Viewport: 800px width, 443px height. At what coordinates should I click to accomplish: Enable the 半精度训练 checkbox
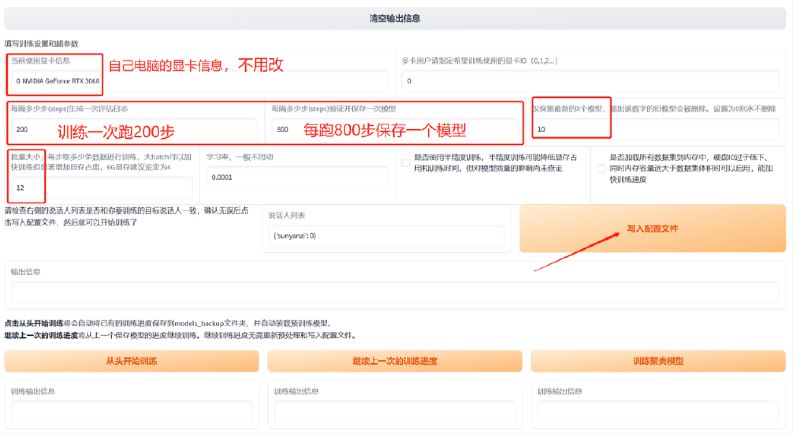click(406, 163)
